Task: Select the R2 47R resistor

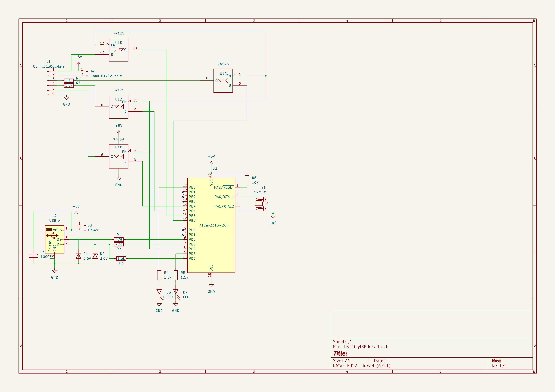Action: (x=119, y=244)
